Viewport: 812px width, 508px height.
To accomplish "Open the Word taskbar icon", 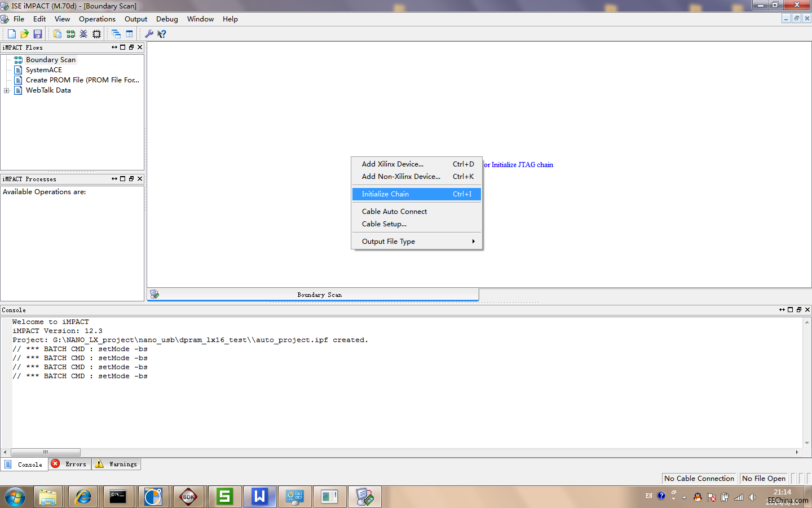I will click(259, 497).
